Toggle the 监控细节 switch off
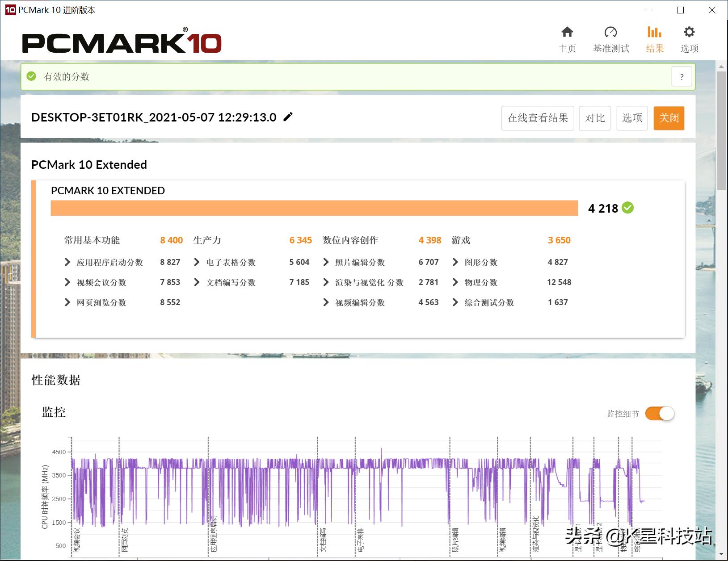 (660, 414)
